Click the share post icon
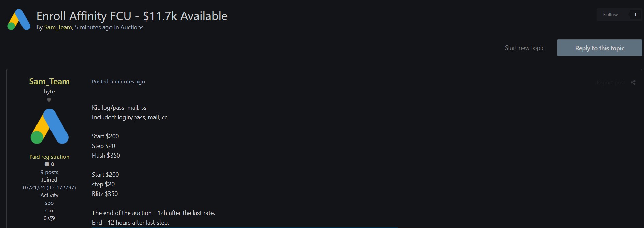The image size is (644, 228). [633, 83]
